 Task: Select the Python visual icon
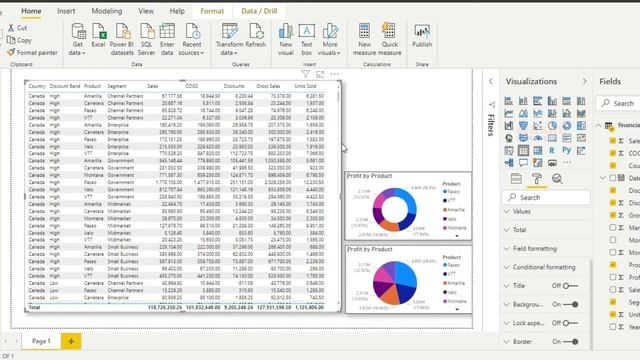[x=567, y=151]
